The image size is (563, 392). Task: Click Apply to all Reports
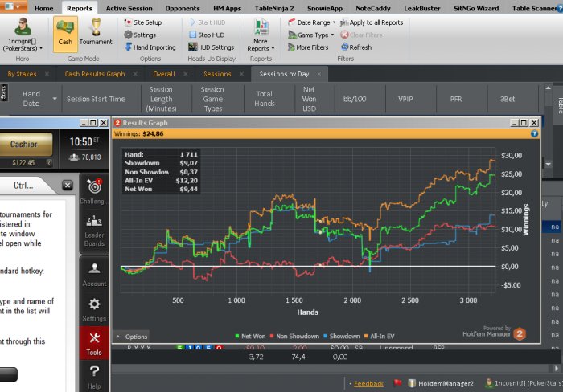tap(372, 22)
